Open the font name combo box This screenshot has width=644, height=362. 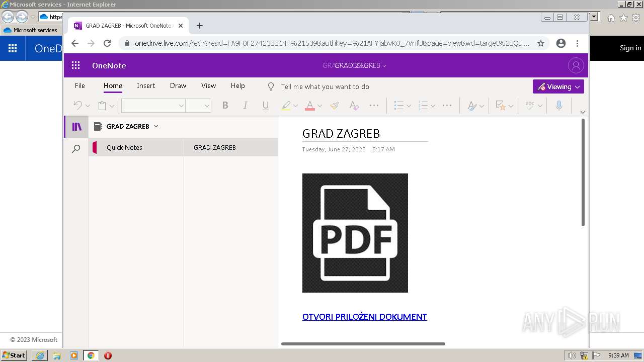tap(153, 105)
